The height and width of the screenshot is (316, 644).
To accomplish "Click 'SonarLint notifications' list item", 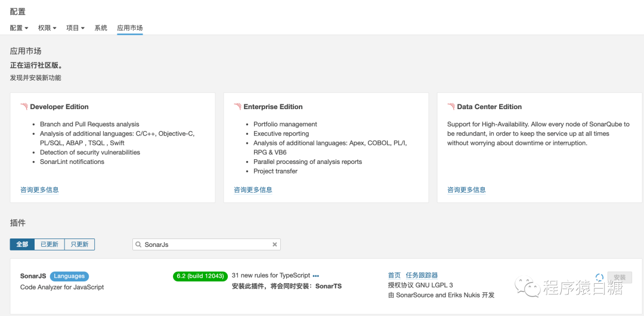I will (x=72, y=162).
